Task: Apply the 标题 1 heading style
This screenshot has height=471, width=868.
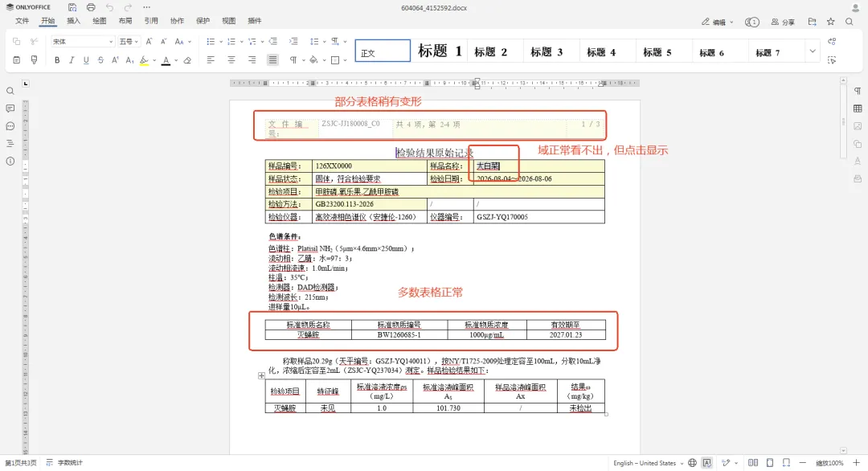Action: [440, 51]
